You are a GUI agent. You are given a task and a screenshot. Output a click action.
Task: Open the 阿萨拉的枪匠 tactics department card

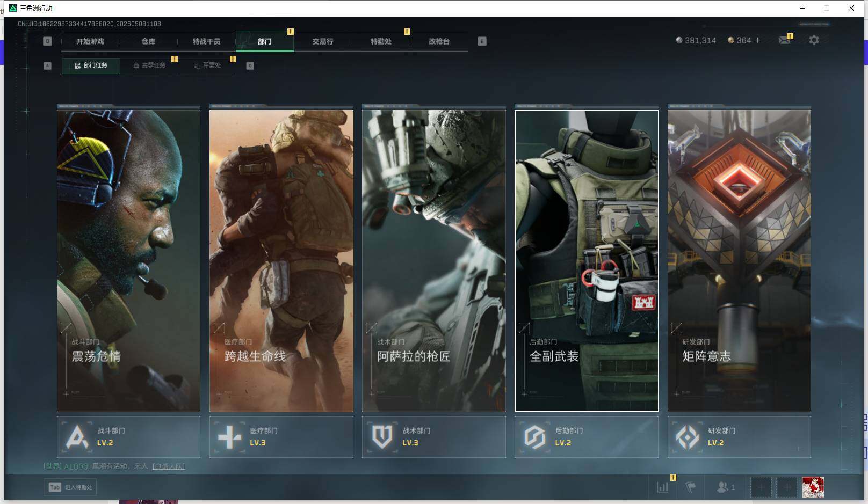[x=434, y=261]
